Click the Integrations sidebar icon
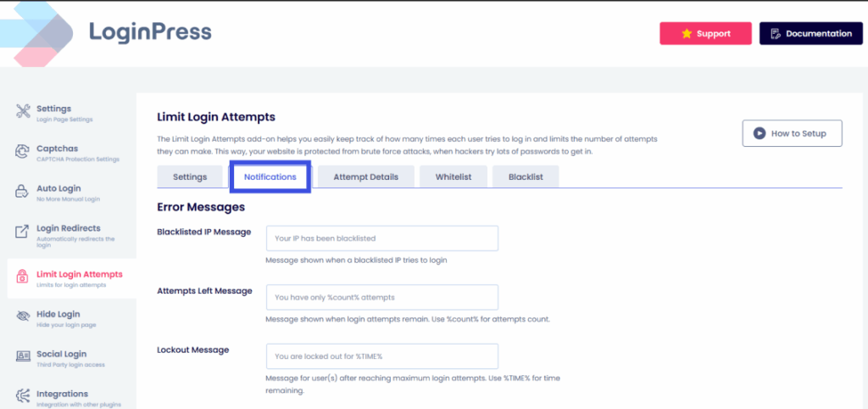The image size is (868, 409). (x=23, y=396)
